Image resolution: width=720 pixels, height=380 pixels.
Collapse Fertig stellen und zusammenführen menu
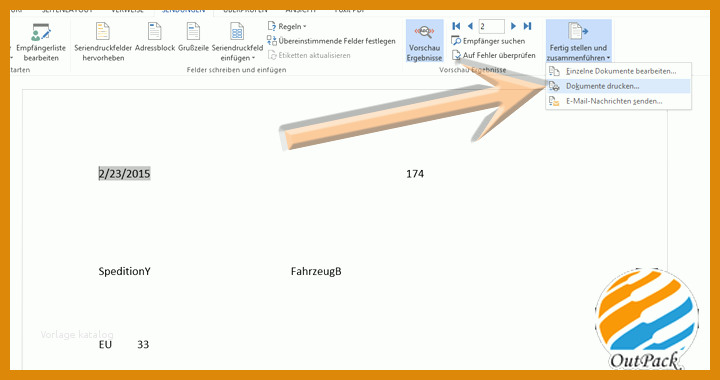(x=579, y=42)
